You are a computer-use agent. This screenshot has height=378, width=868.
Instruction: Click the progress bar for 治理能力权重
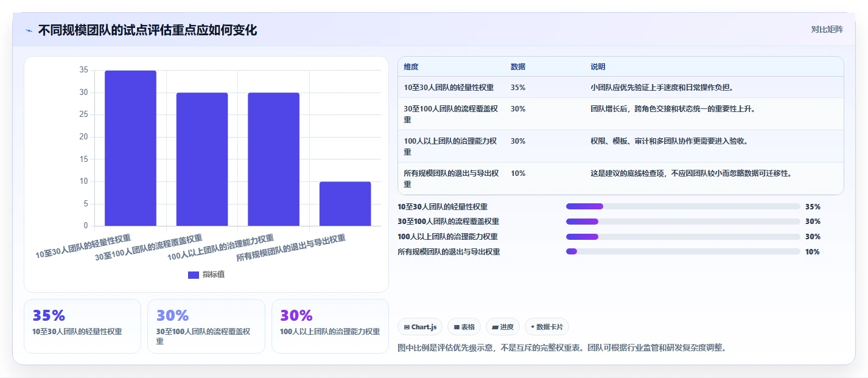[x=683, y=237]
